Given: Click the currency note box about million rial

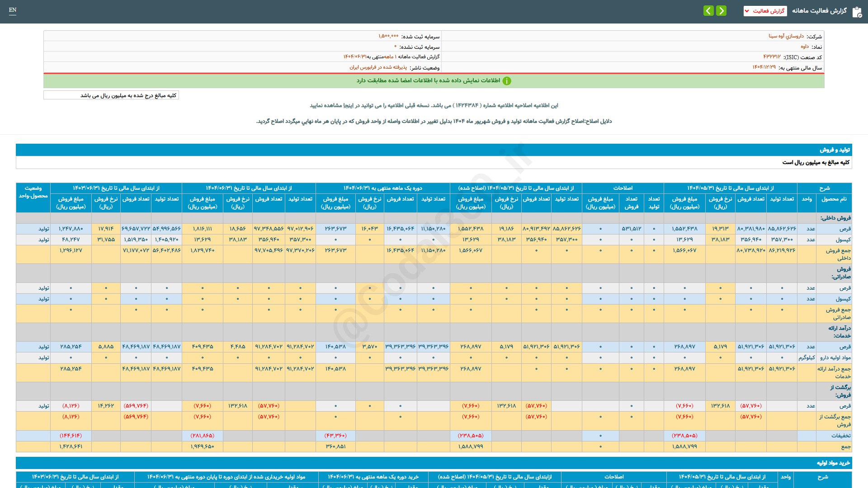Looking at the screenshot, I should (111, 95).
